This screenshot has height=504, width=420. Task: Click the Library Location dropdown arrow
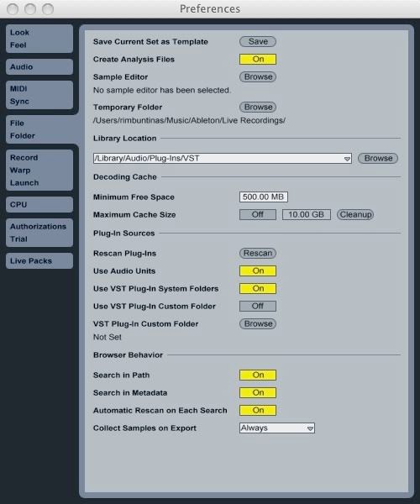[347, 159]
